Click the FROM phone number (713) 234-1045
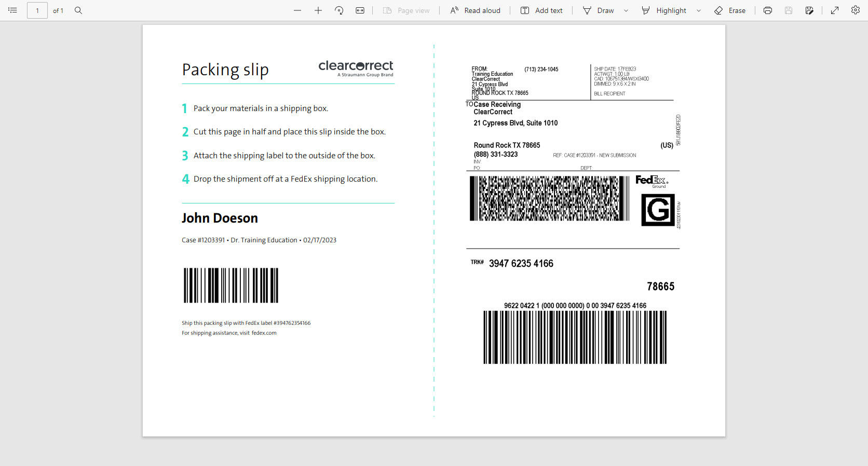 click(x=541, y=70)
